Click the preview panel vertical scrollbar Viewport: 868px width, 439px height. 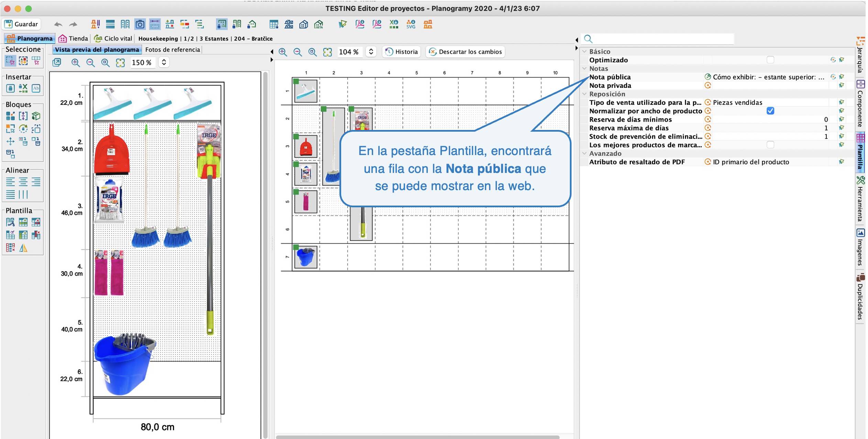coord(265,254)
